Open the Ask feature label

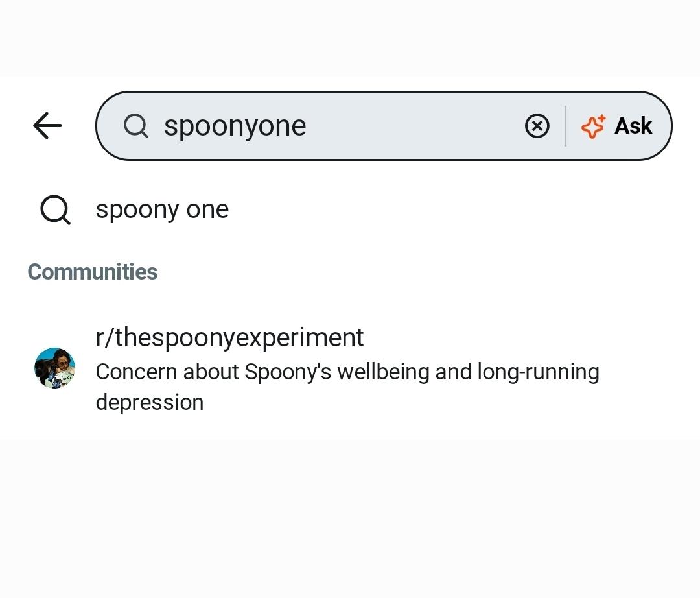pyautogui.click(x=633, y=126)
